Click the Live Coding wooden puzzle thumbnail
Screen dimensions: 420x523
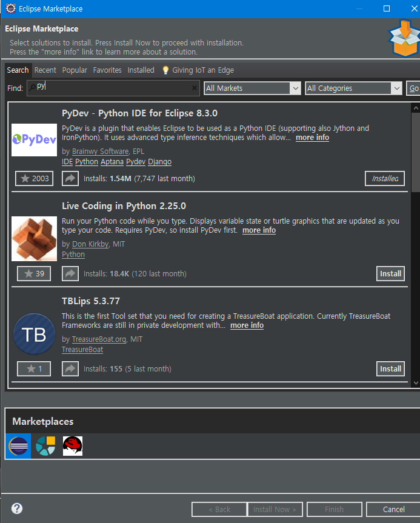point(35,239)
